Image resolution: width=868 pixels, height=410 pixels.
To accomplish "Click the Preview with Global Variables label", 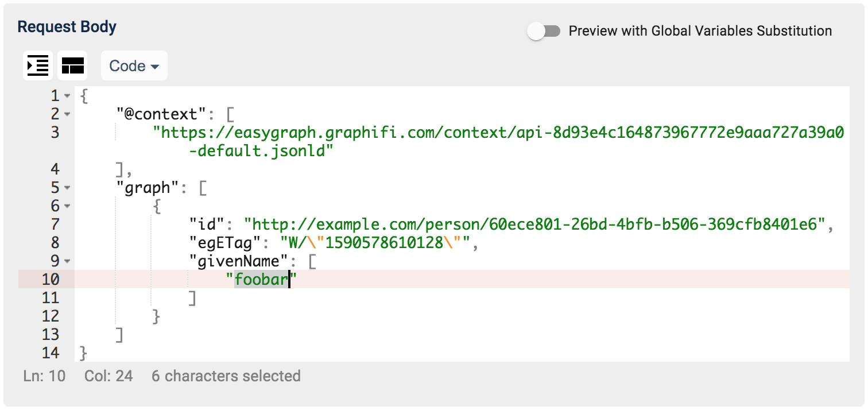I will coord(700,31).
